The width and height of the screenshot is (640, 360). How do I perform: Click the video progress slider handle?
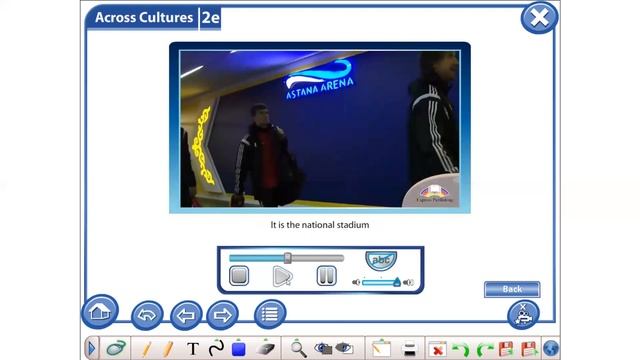[x=287, y=258]
